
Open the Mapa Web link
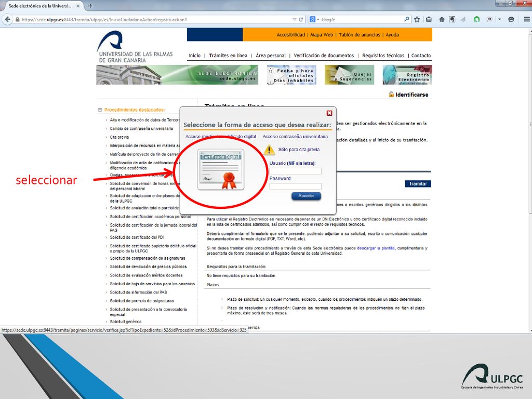[322, 35]
